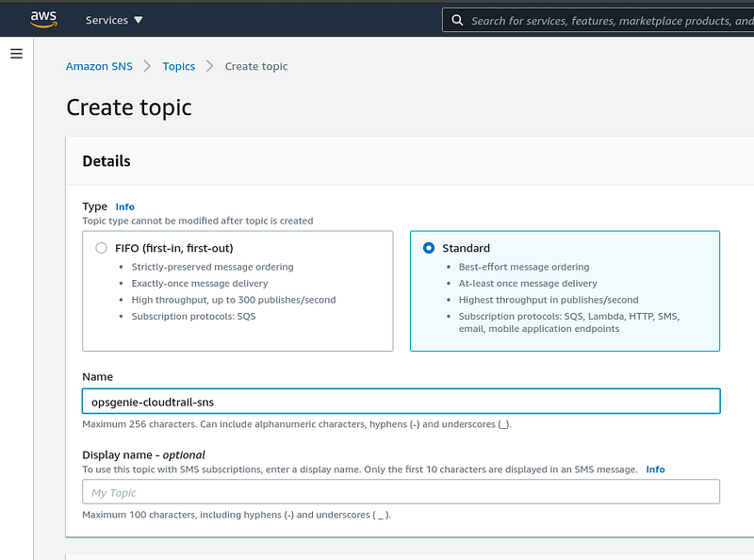Click the Name input field
This screenshot has height=560, width=754.
point(402,402)
